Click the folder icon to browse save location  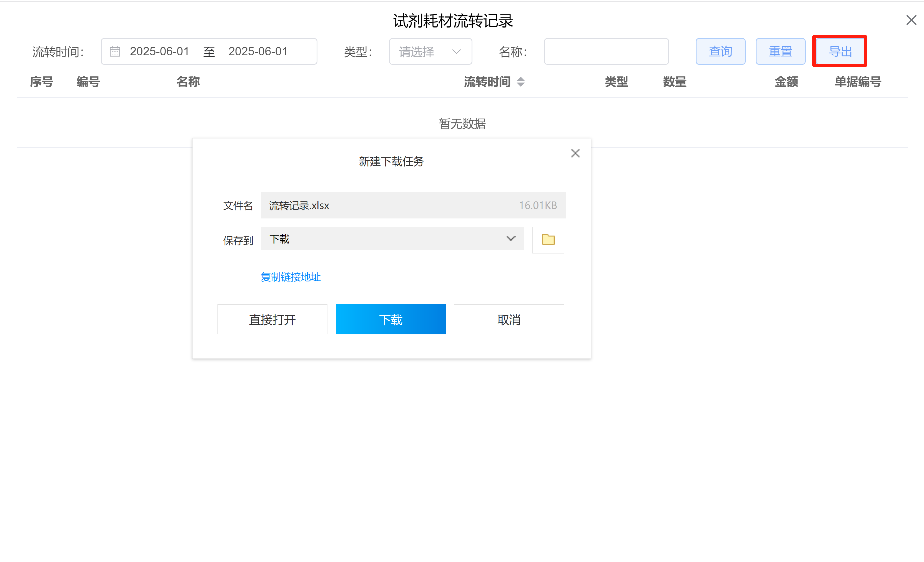tap(548, 240)
